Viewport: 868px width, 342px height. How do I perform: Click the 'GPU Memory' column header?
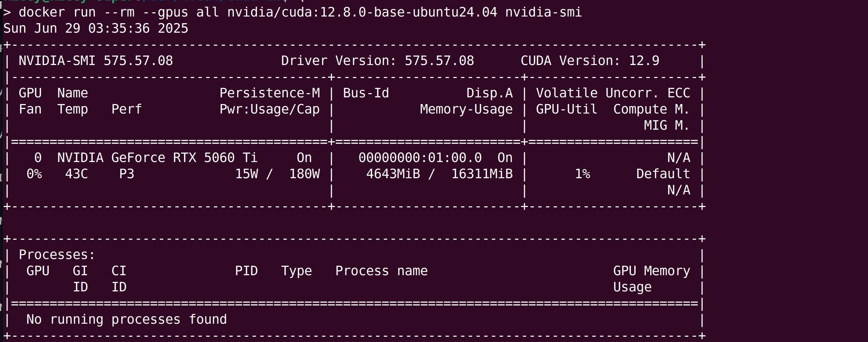pyautogui.click(x=652, y=271)
